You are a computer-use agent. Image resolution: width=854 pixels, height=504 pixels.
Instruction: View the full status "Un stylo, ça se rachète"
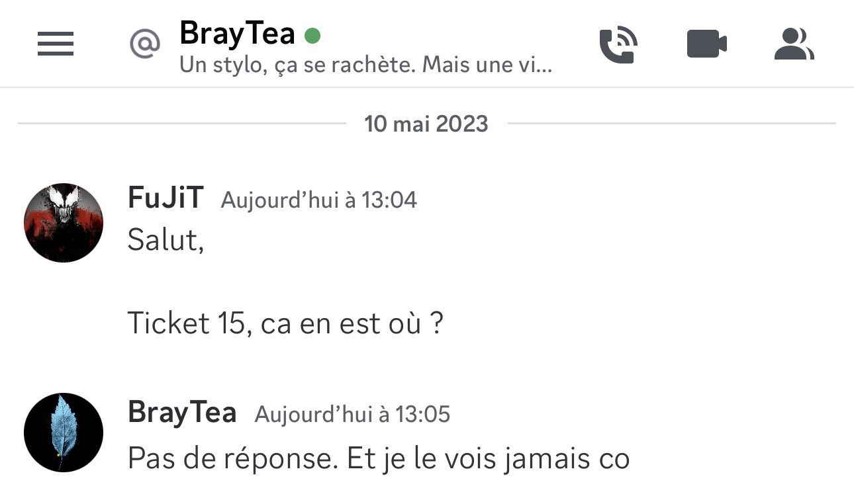365,65
